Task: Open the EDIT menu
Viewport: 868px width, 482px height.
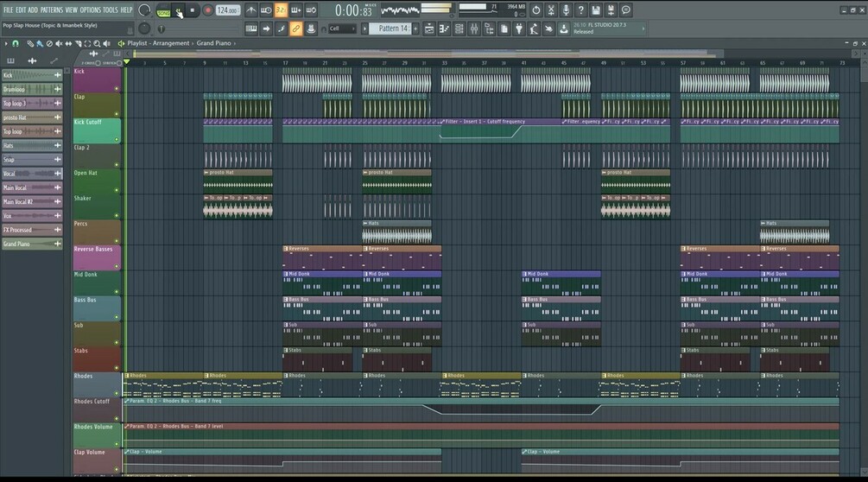Action: 21,10
